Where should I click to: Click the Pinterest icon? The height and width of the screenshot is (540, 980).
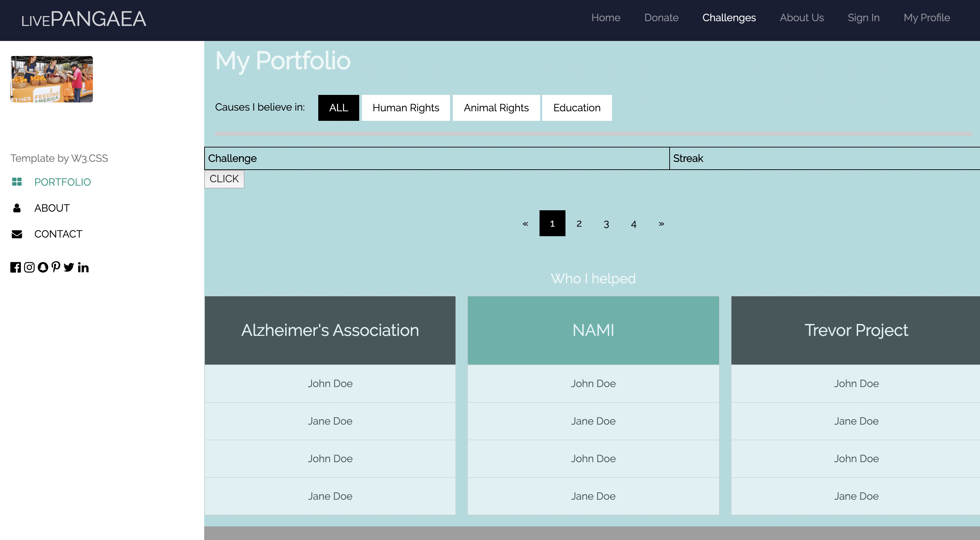[x=56, y=267]
